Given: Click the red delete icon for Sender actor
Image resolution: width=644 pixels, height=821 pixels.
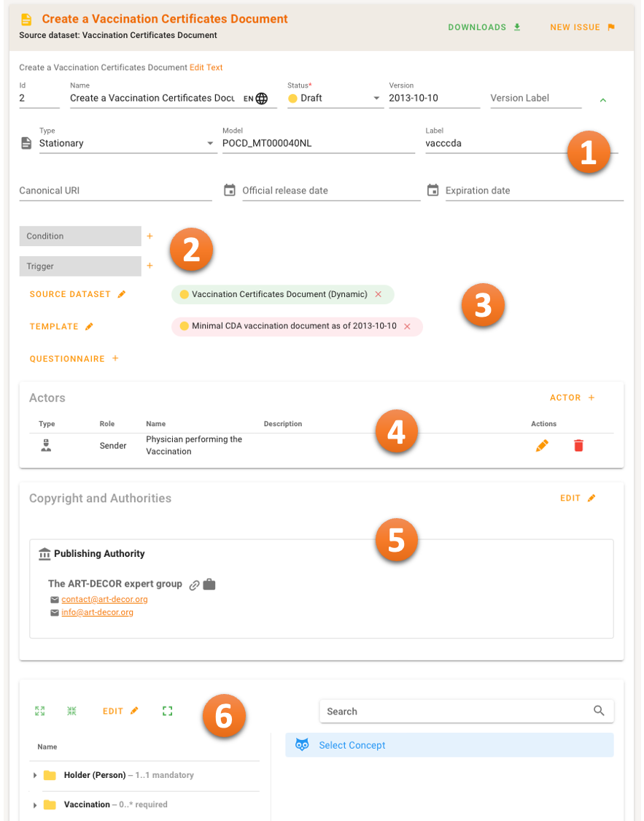Looking at the screenshot, I should click(x=578, y=445).
